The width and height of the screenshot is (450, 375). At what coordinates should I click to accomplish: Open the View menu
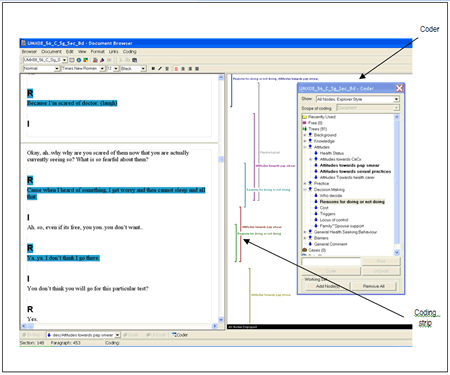[82, 52]
